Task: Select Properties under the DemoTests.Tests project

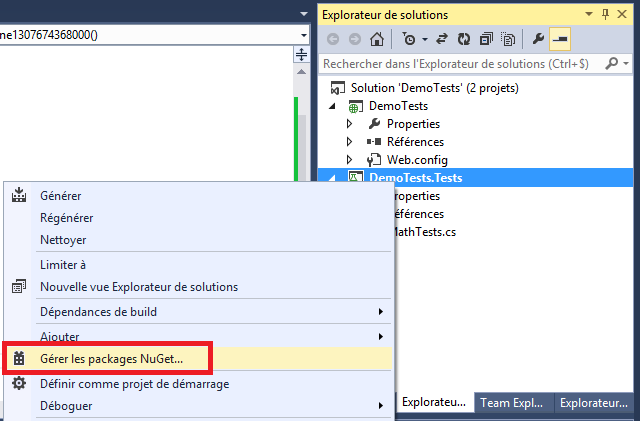Action: coord(417,196)
